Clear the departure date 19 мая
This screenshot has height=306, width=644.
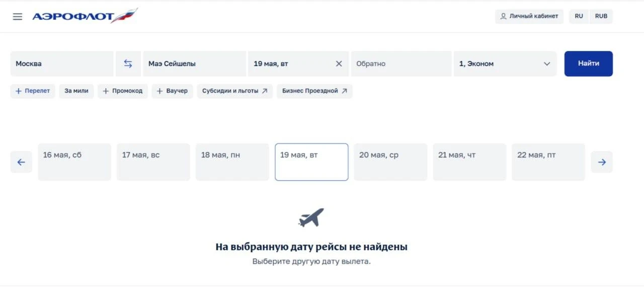tap(339, 64)
